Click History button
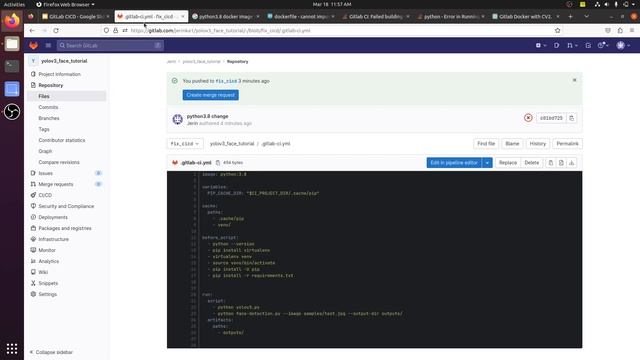The image size is (640, 360). (x=538, y=144)
